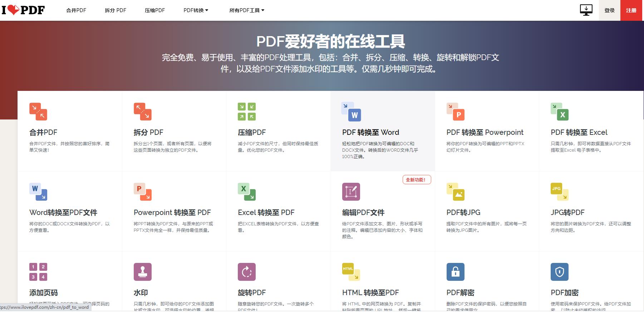Click the PDF to Word icon
The height and width of the screenshot is (313, 644).
pos(351,112)
